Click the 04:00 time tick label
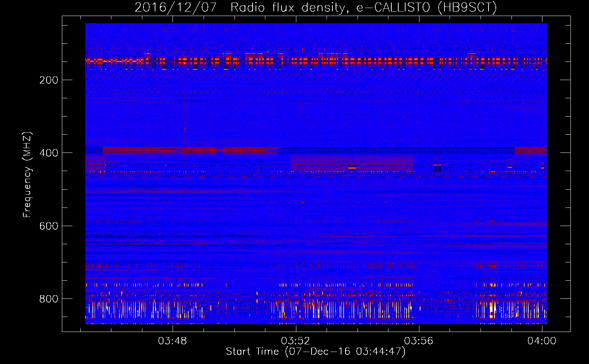Screen dimensions: 589x364 pos(542,341)
